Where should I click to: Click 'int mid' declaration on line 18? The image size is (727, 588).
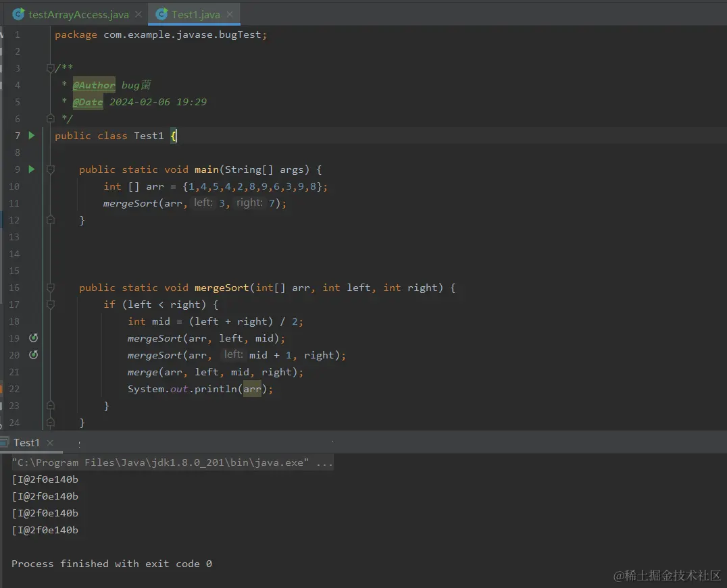click(149, 321)
